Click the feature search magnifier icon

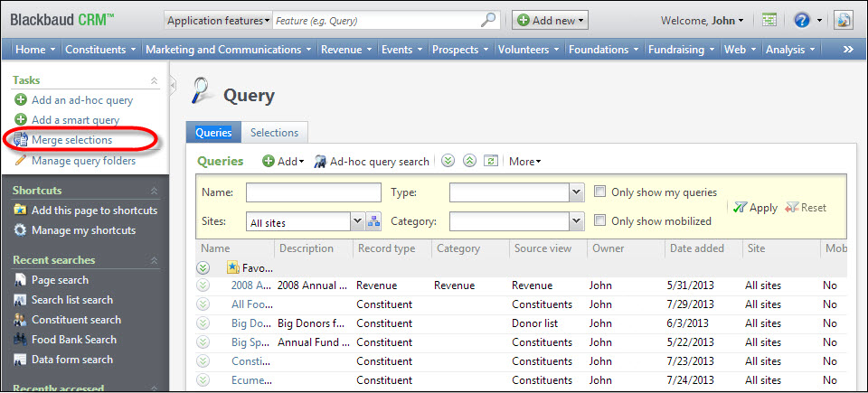click(x=487, y=21)
